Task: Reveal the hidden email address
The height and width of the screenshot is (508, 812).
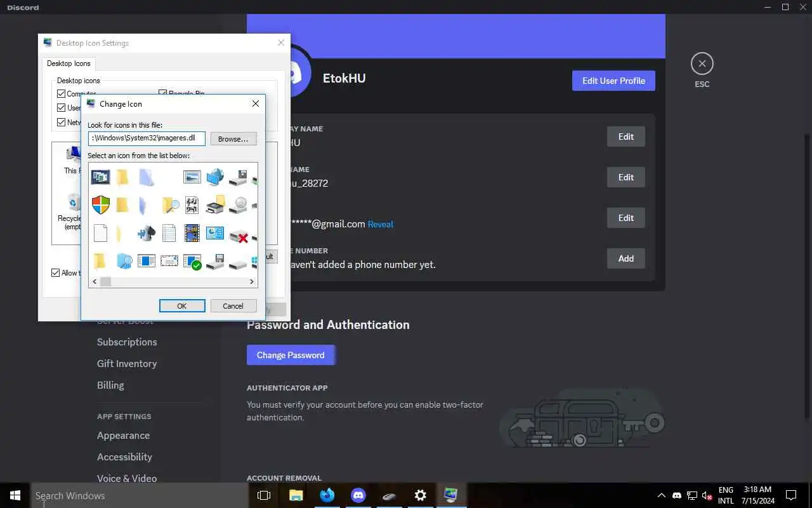Action: (381, 224)
